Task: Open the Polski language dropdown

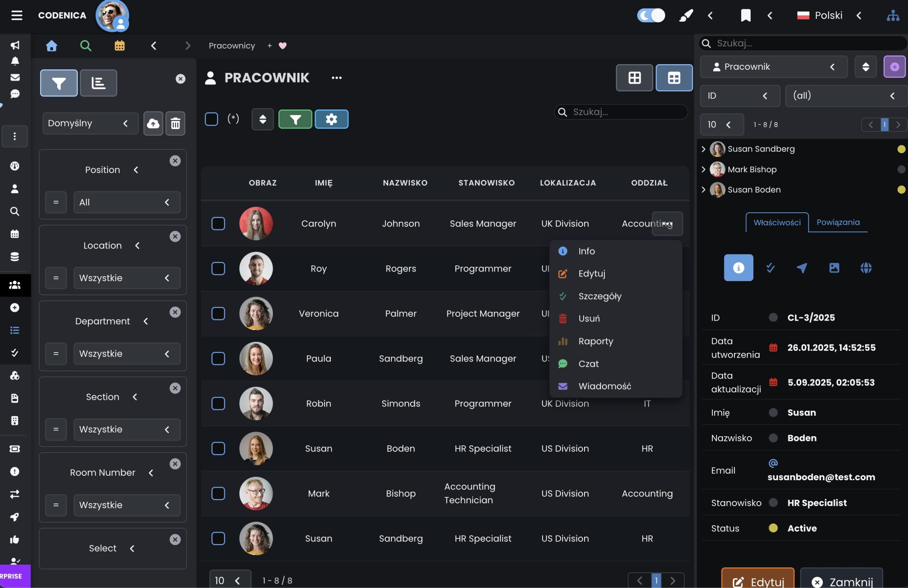Action: [828, 16]
